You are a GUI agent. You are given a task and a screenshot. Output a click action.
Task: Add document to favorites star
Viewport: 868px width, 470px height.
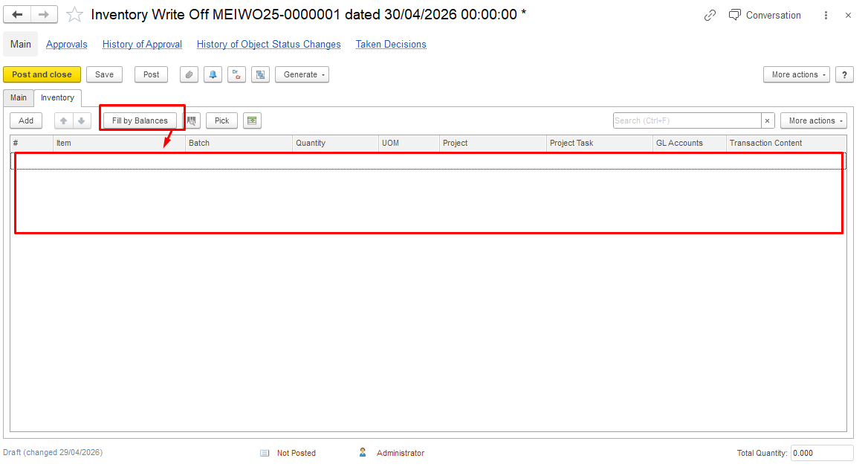point(74,14)
